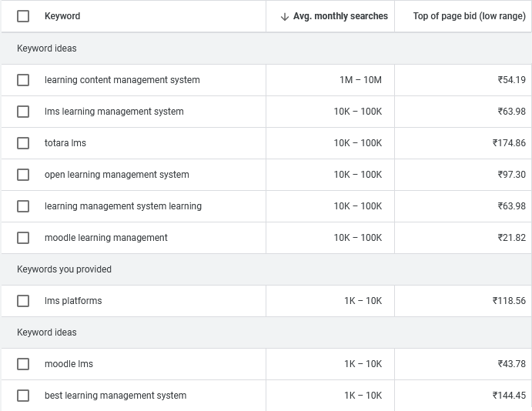Check the moodle lms checkbox
The width and height of the screenshot is (532, 411).
(23, 364)
